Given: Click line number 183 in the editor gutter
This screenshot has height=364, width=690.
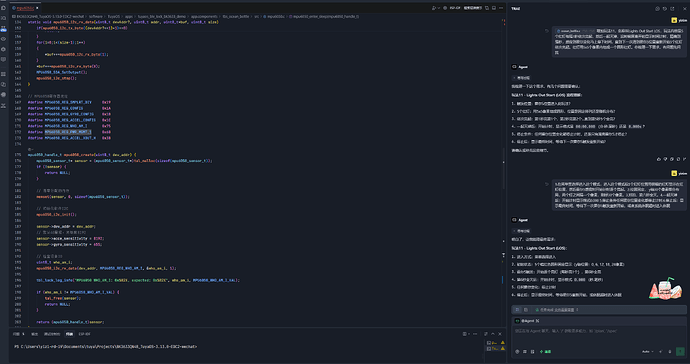Looking at the screenshot, I should point(18,203).
